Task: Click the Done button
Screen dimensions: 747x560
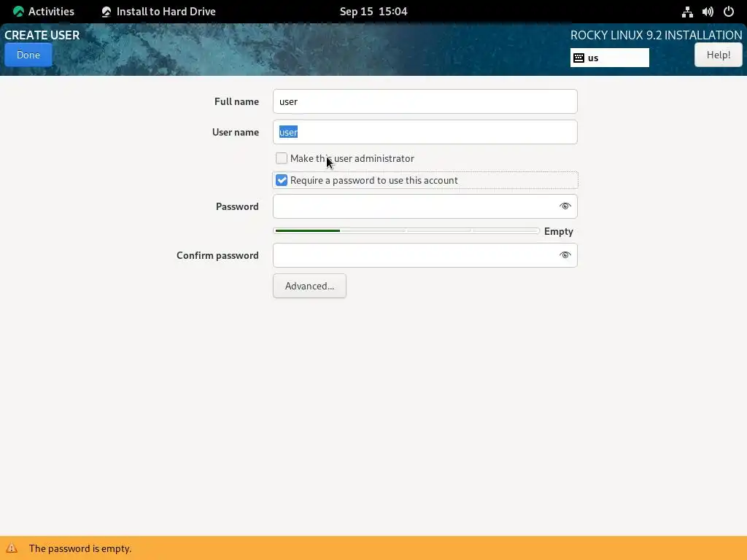Action: (x=28, y=55)
